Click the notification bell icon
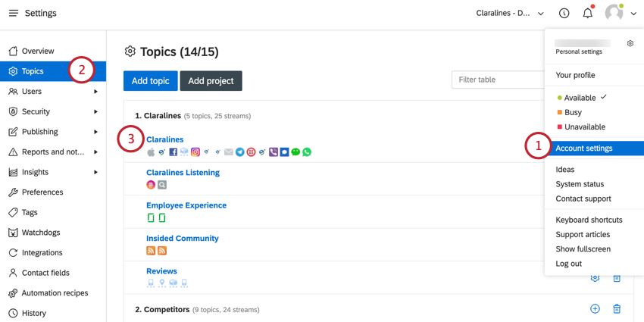The image size is (644, 322). [x=587, y=14]
